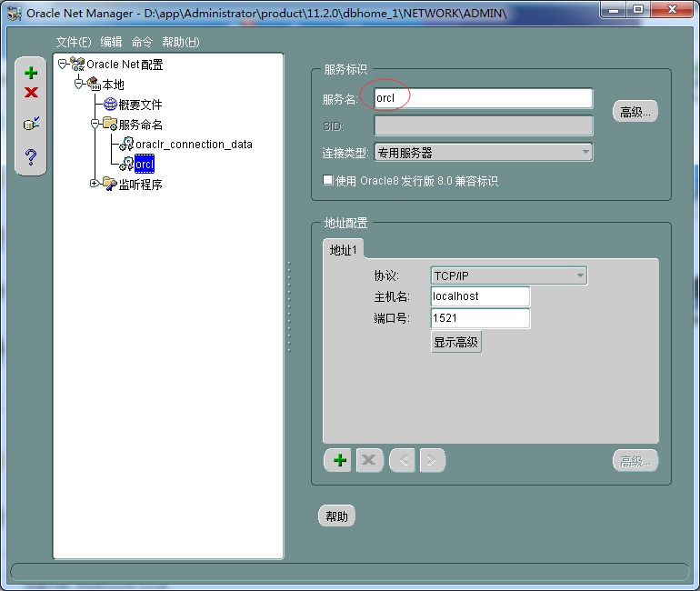Select Oracle Net 配置 root label
The image size is (700, 591).
[x=125, y=65]
